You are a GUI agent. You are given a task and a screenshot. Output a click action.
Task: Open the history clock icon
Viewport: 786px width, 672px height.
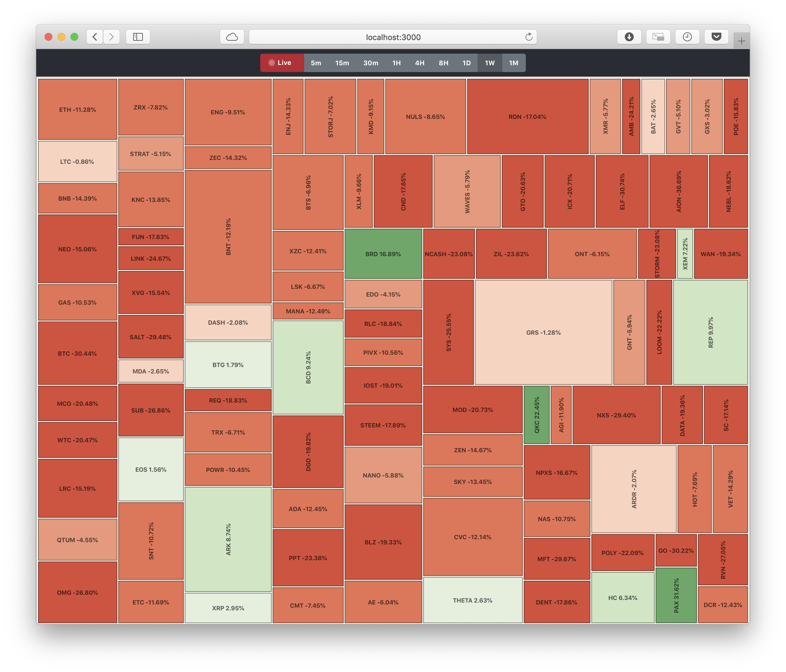click(x=687, y=37)
